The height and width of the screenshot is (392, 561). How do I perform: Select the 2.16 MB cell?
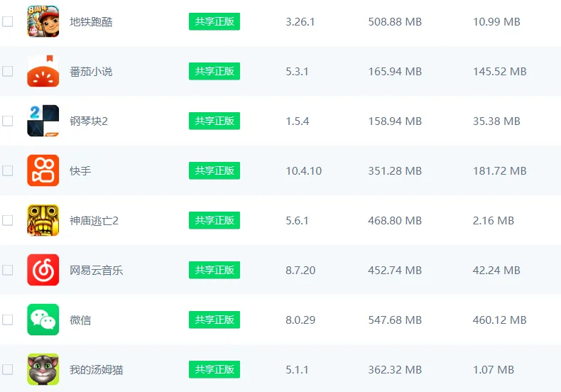coord(494,221)
